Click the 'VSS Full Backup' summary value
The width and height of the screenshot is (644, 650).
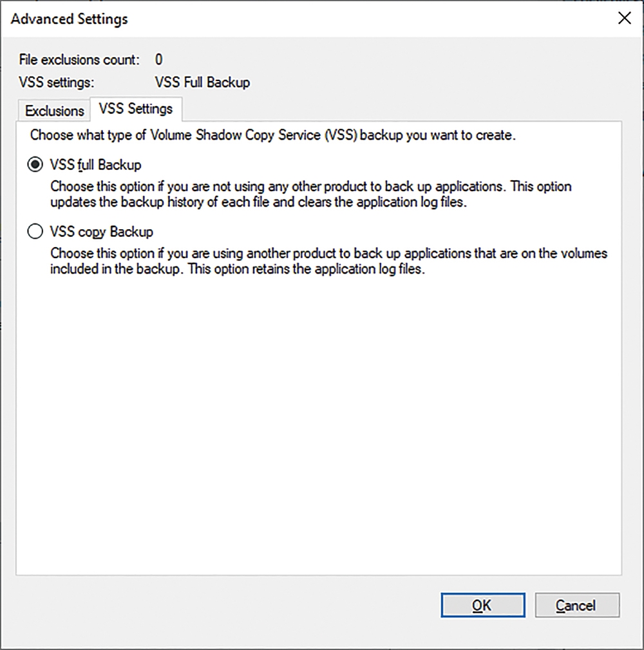coord(202,82)
